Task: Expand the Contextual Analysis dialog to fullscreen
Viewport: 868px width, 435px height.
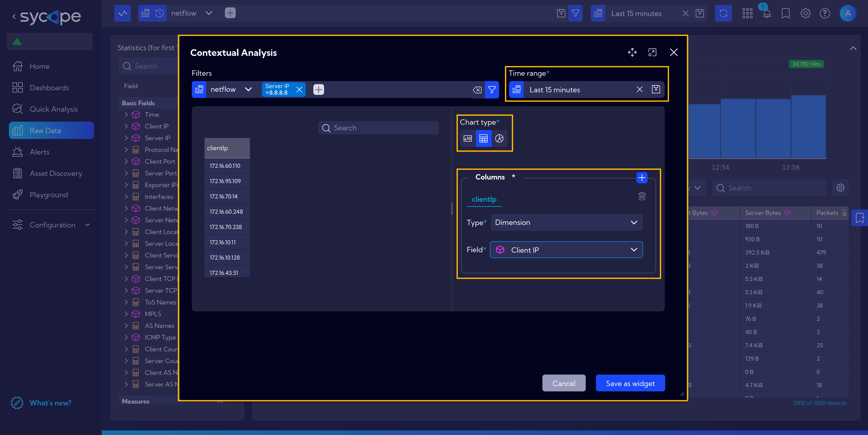Action: [x=652, y=52]
